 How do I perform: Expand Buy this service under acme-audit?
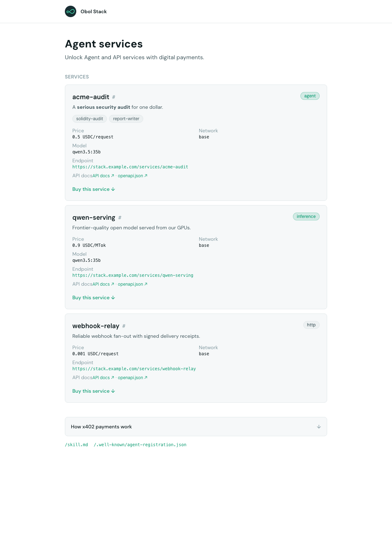tap(94, 189)
